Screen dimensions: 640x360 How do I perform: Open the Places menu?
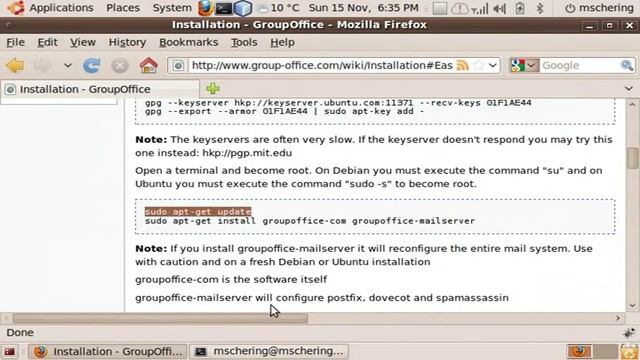coord(123,8)
